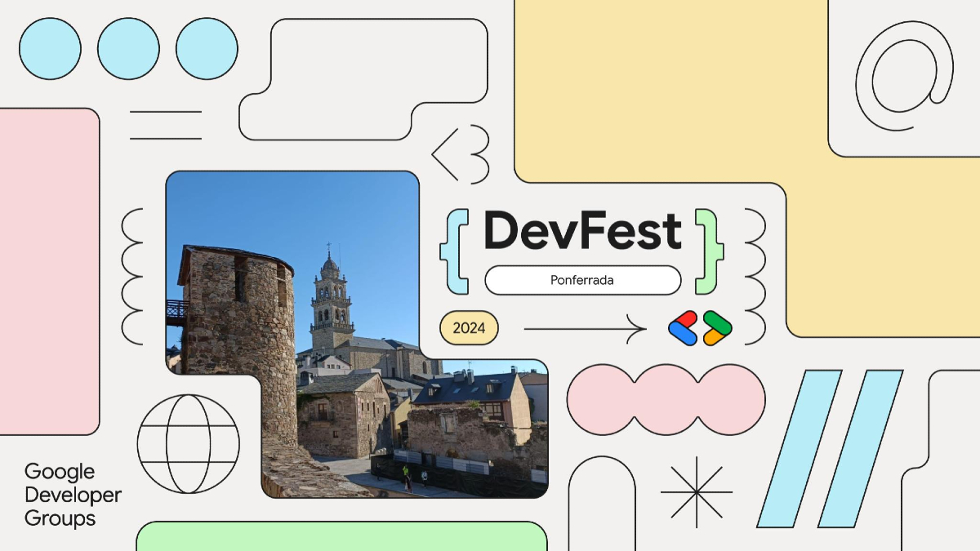Image resolution: width=980 pixels, height=551 pixels.
Task: Click the two horizontal lines icon
Action: tap(166, 125)
